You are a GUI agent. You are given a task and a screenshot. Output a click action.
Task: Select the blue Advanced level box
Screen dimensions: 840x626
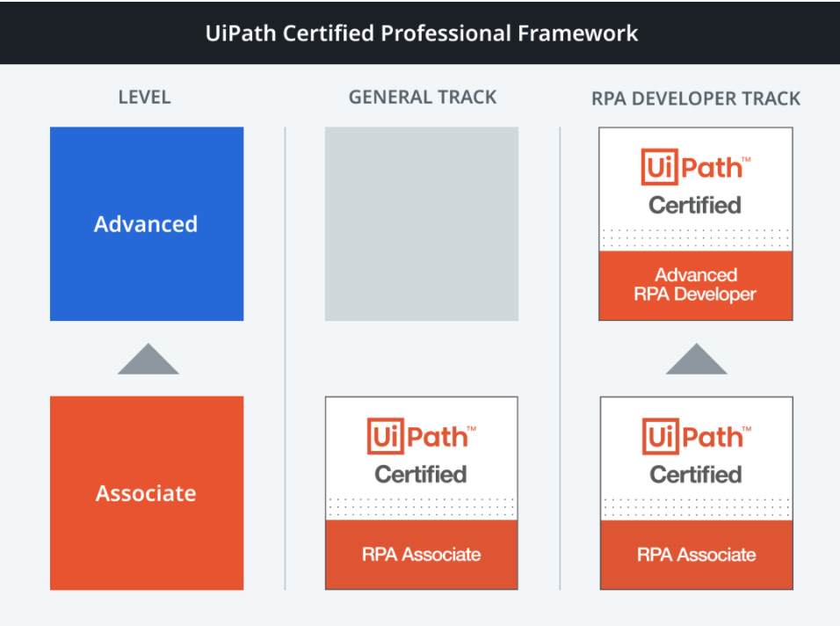(147, 224)
